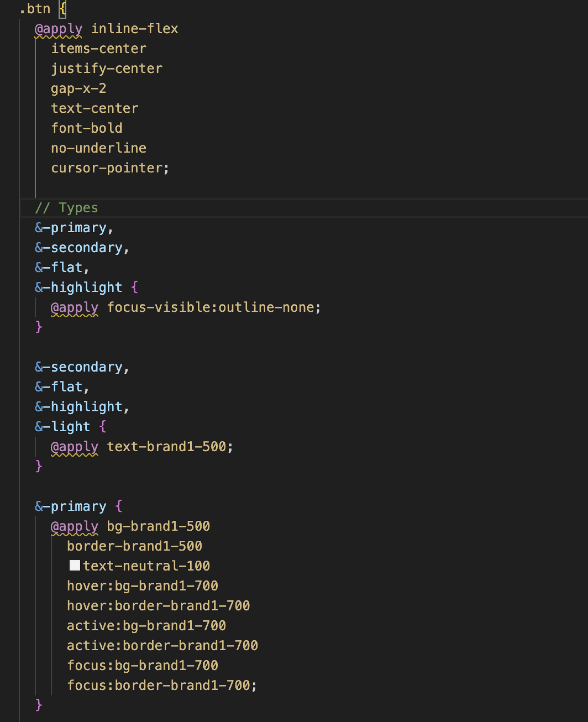
Task: Click the closing pink brace of &-primary block
Action: [39, 705]
